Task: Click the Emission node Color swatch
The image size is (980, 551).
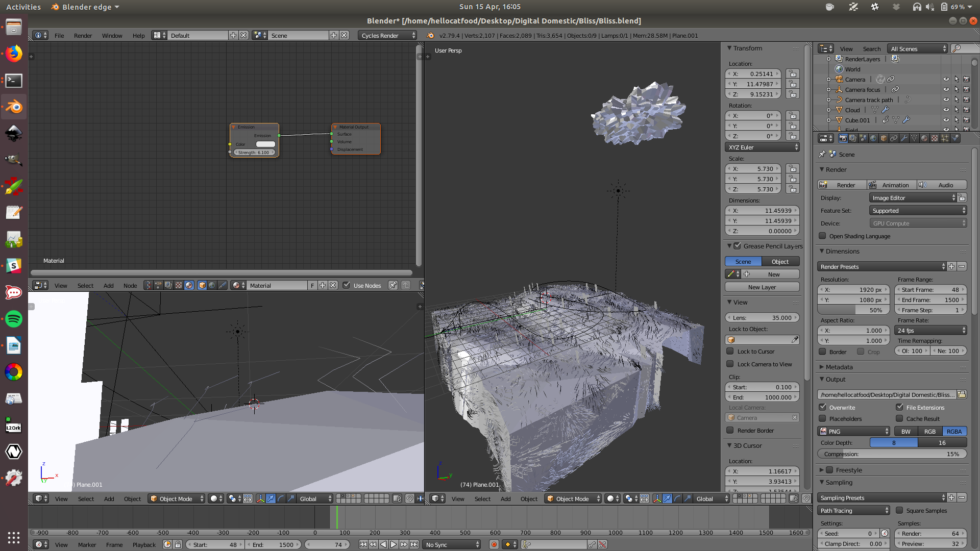Action: click(265, 144)
